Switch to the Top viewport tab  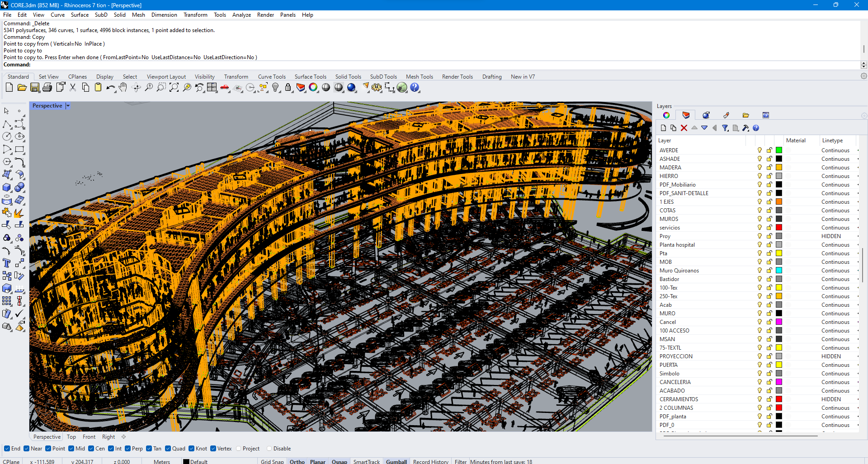pyautogui.click(x=71, y=437)
